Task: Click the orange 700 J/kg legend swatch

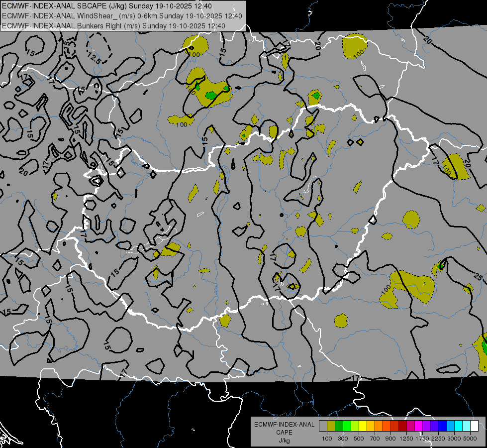Action: pos(379,426)
